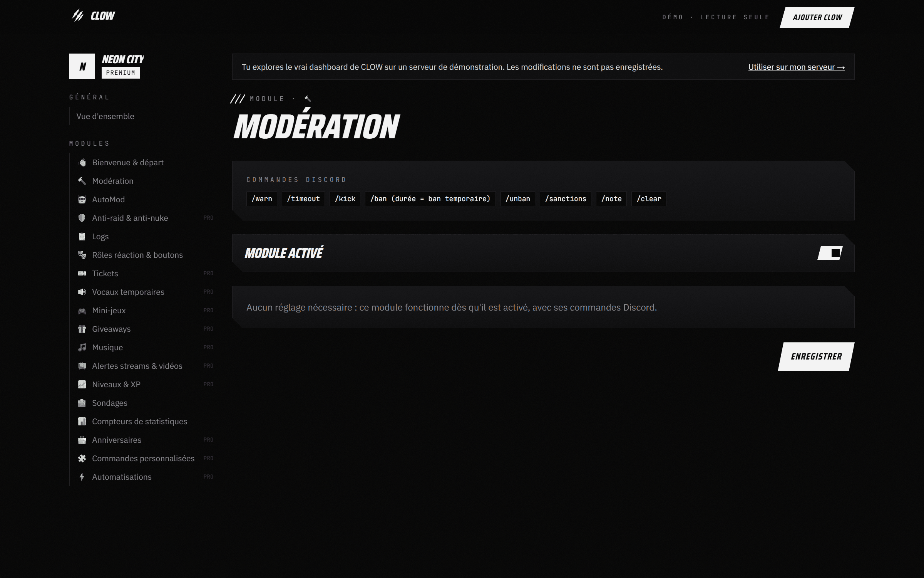924x578 pixels.
Task: Select the Modération hammer icon in sidebar
Action: point(82,181)
